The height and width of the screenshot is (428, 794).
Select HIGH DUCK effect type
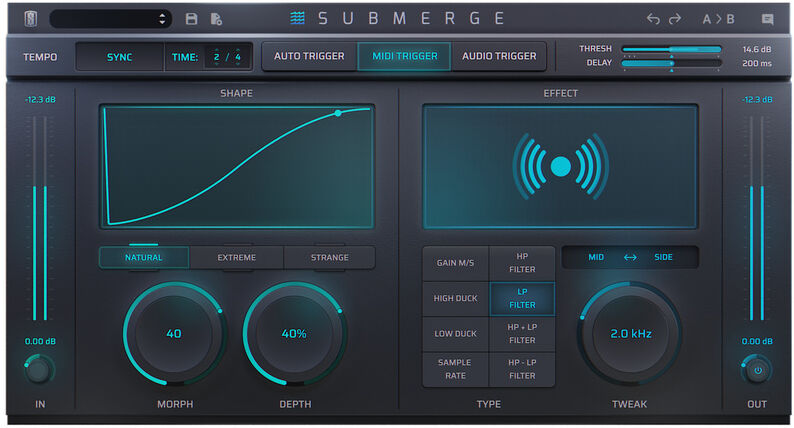456,298
